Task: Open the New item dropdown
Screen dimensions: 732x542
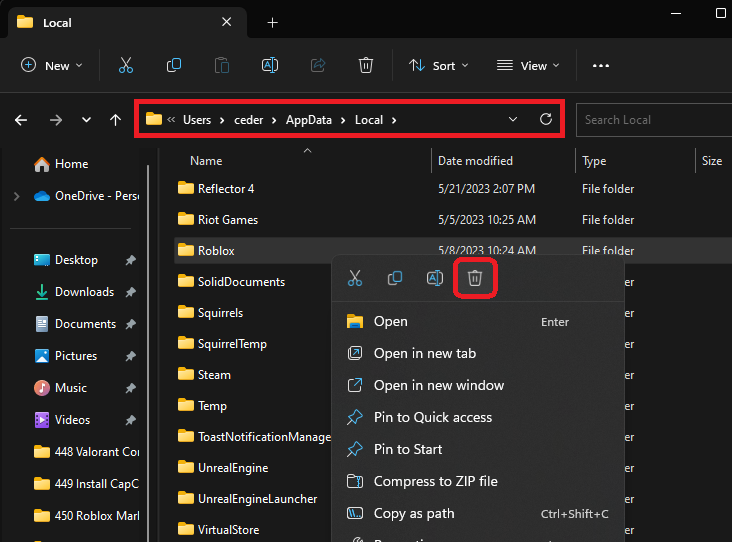Action: click(52, 65)
